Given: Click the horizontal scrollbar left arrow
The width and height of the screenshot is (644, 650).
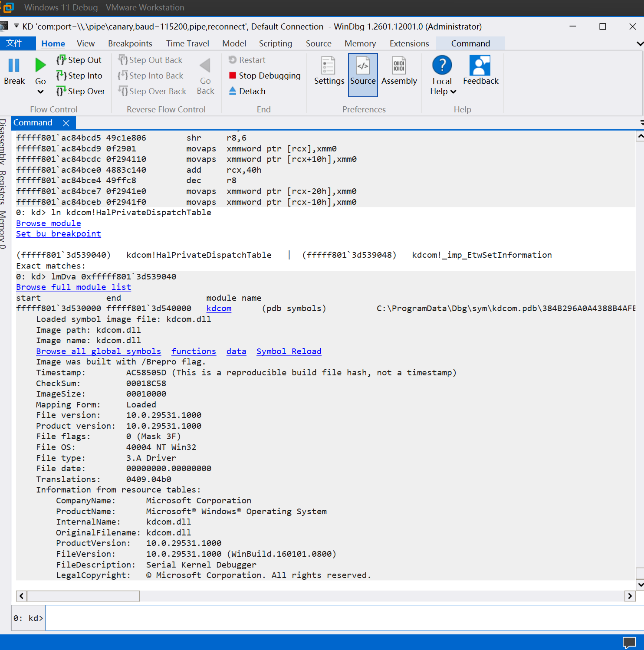Looking at the screenshot, I should click(22, 596).
